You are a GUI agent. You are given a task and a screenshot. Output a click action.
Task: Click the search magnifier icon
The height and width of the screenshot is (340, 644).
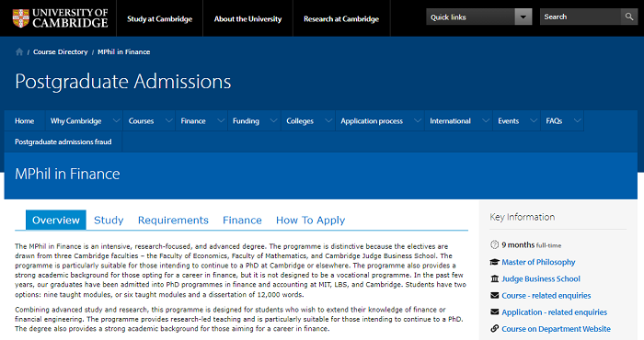point(629,17)
